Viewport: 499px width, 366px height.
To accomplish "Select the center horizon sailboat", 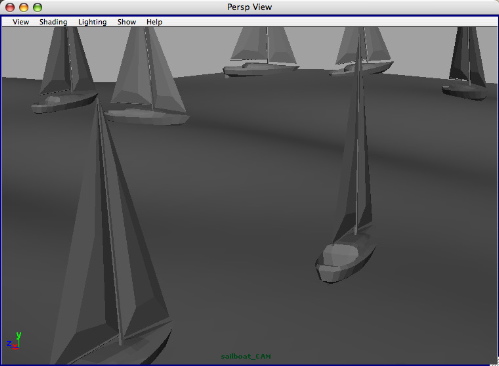I will click(262, 53).
